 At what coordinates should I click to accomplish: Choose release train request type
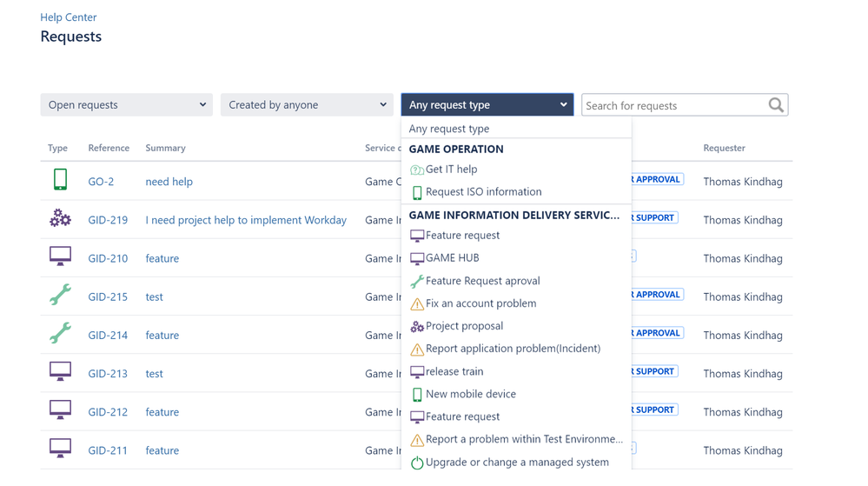point(516,371)
